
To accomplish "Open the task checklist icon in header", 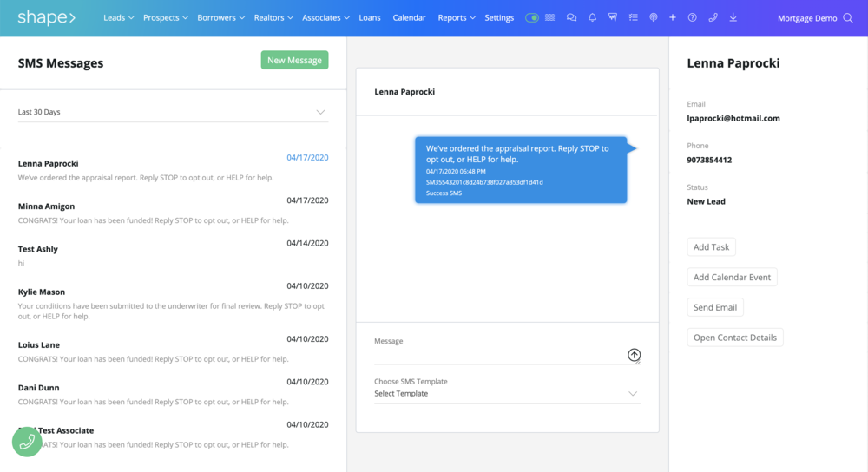I will point(634,17).
